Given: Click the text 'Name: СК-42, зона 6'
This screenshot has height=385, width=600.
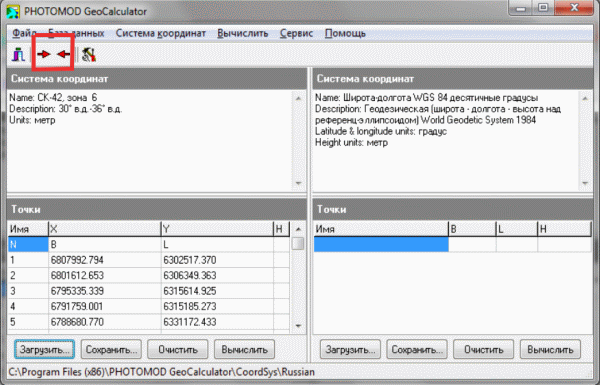Looking at the screenshot, I should (x=53, y=98).
